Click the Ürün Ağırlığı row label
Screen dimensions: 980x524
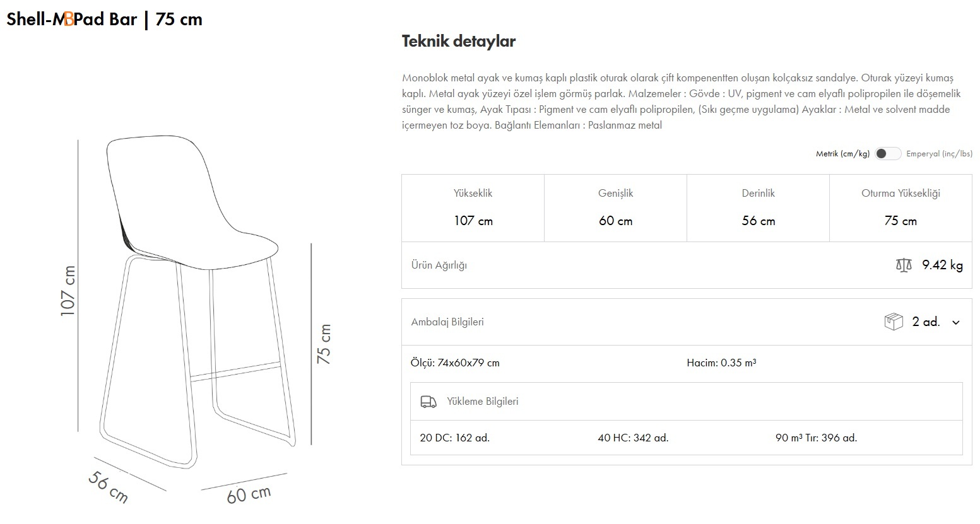click(439, 265)
